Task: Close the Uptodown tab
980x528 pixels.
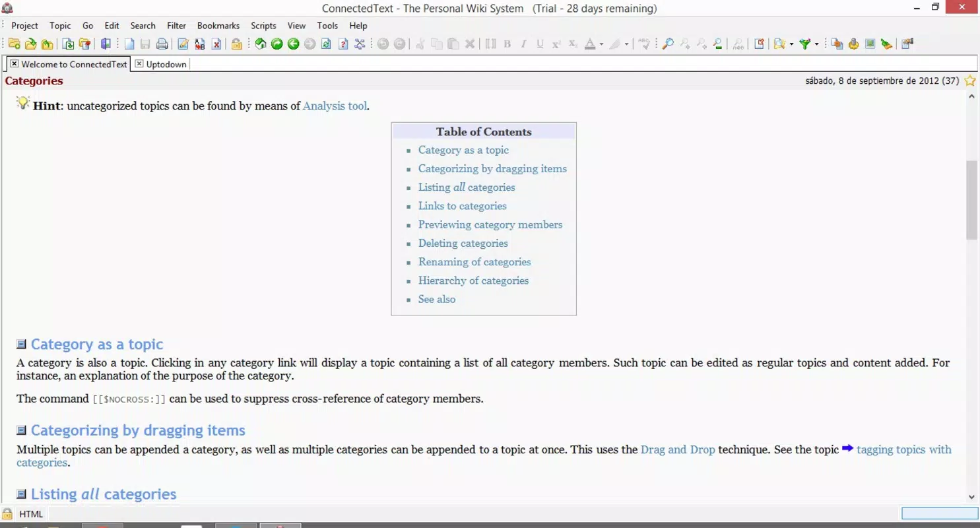Action: pyautogui.click(x=139, y=64)
